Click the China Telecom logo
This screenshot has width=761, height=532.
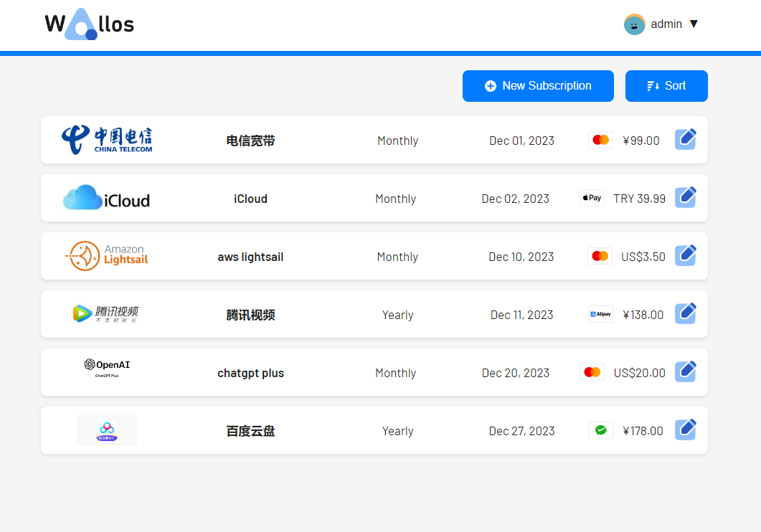(107, 140)
